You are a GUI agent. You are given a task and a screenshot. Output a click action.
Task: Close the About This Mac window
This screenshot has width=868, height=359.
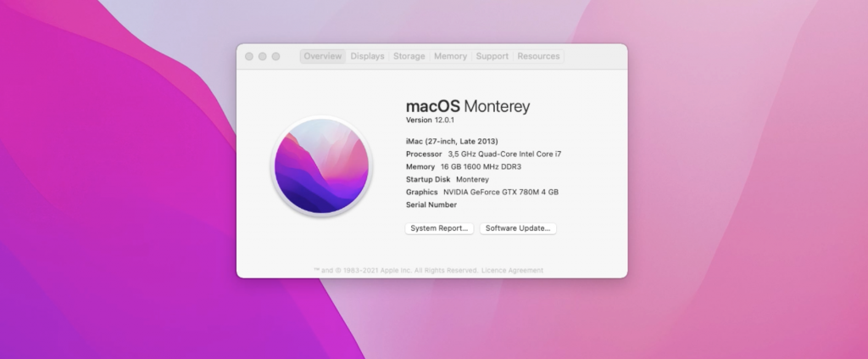coord(249,56)
